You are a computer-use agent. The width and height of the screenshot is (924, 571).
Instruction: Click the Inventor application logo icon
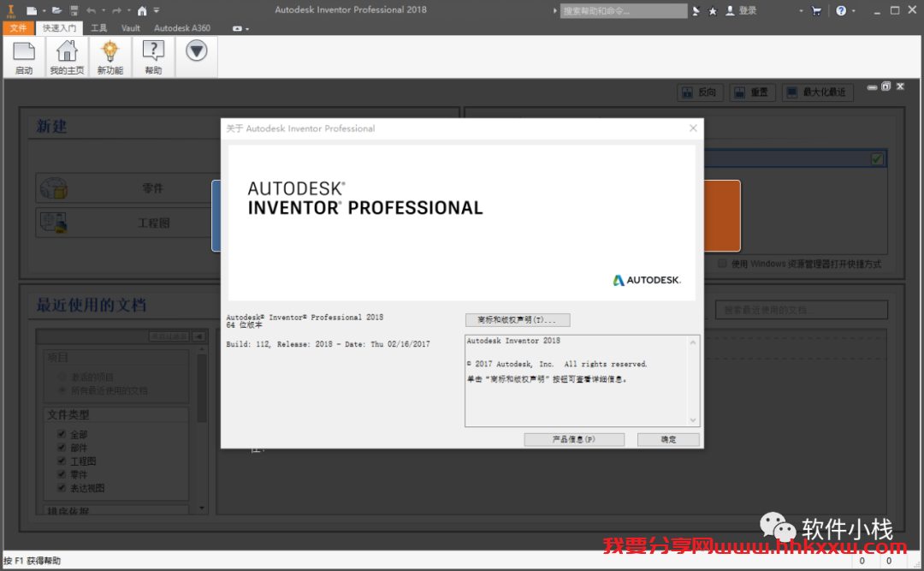click(10, 10)
